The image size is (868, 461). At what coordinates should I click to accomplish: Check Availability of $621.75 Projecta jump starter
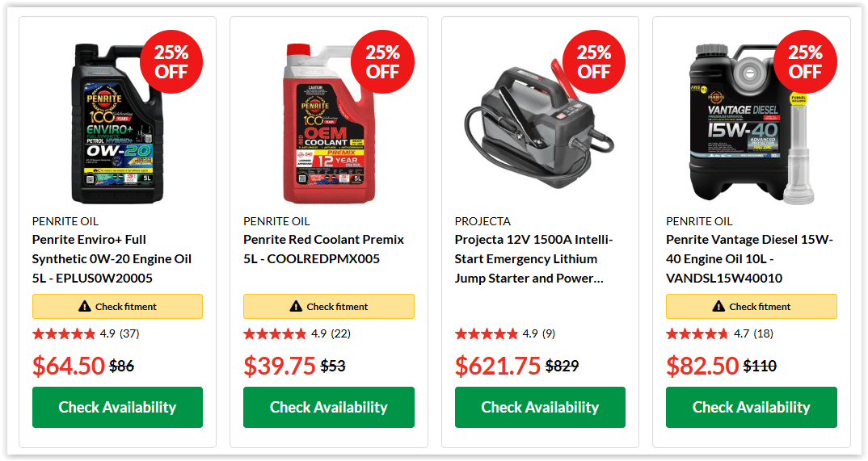(x=541, y=408)
